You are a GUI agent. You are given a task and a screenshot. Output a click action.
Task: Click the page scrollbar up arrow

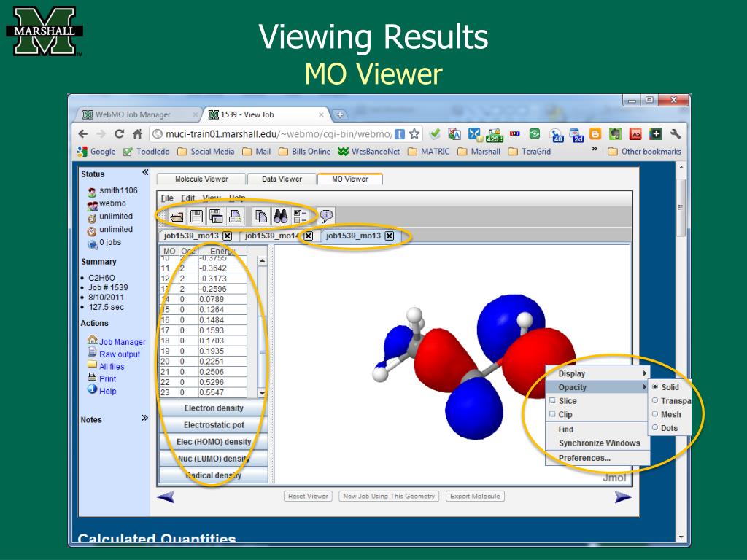(x=681, y=168)
